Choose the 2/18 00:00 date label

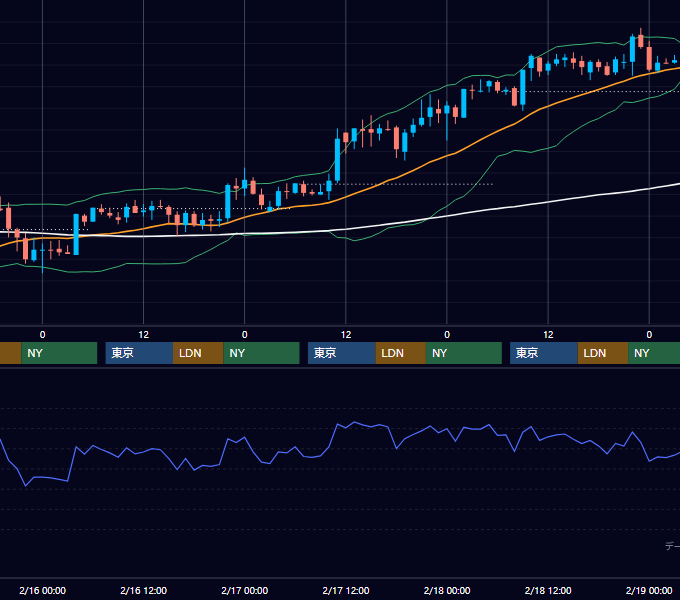447,590
